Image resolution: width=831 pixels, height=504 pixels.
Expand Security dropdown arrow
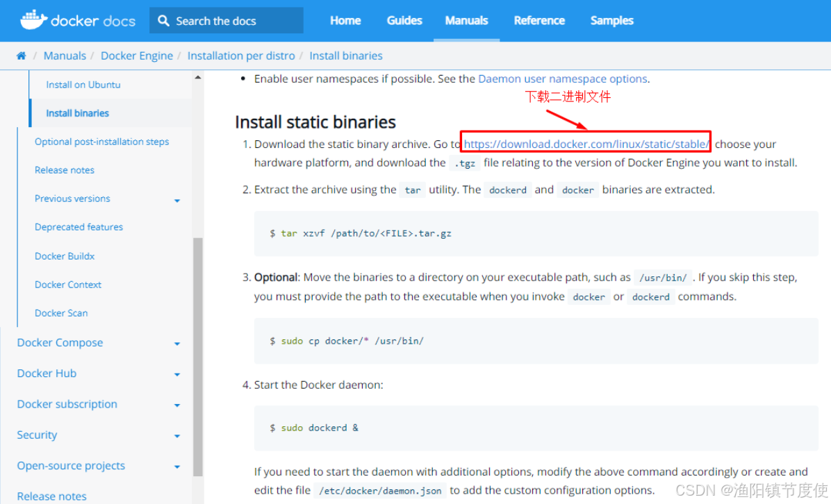tap(177, 436)
